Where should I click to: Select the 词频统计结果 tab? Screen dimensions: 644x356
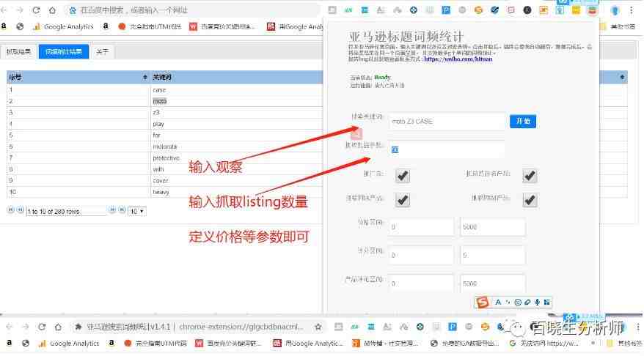pos(64,52)
